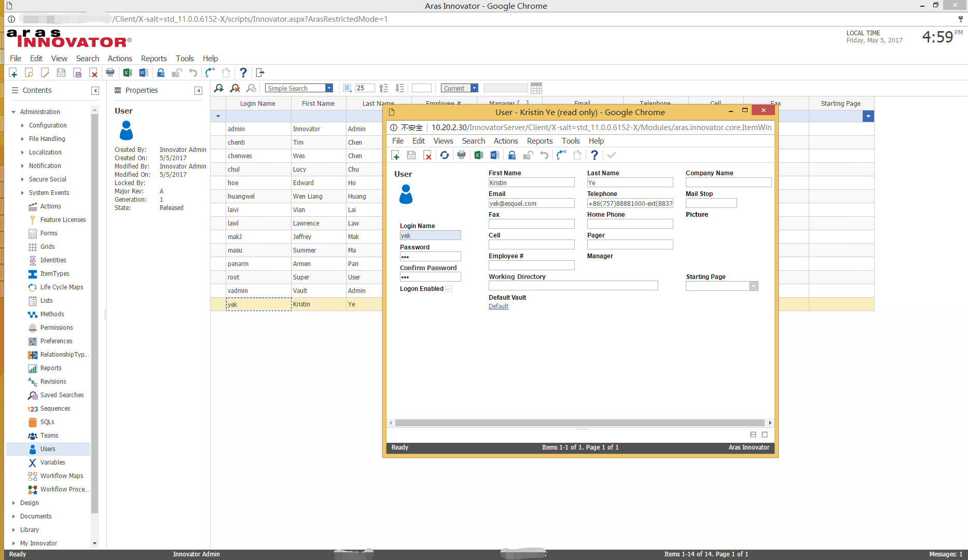Open the Search menu in User window
Image resolution: width=968 pixels, height=560 pixels.
pos(474,141)
